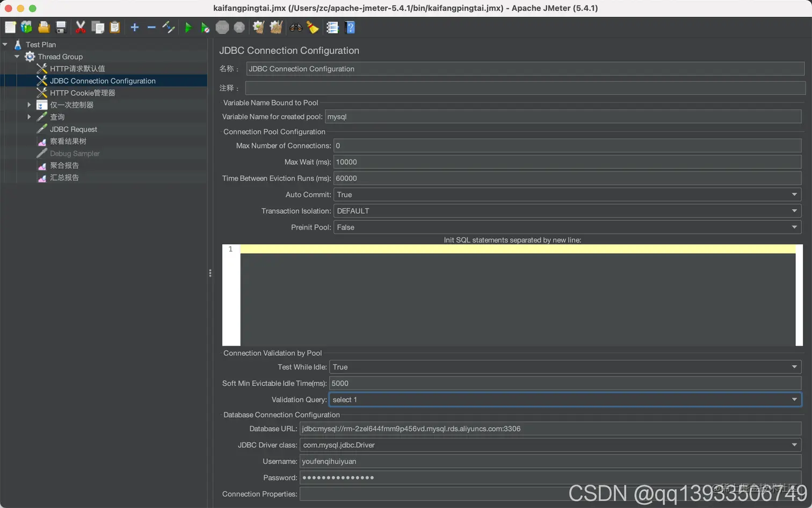Open the Auto Commit dropdown
Viewport: 812px width, 508px height.
pos(568,195)
